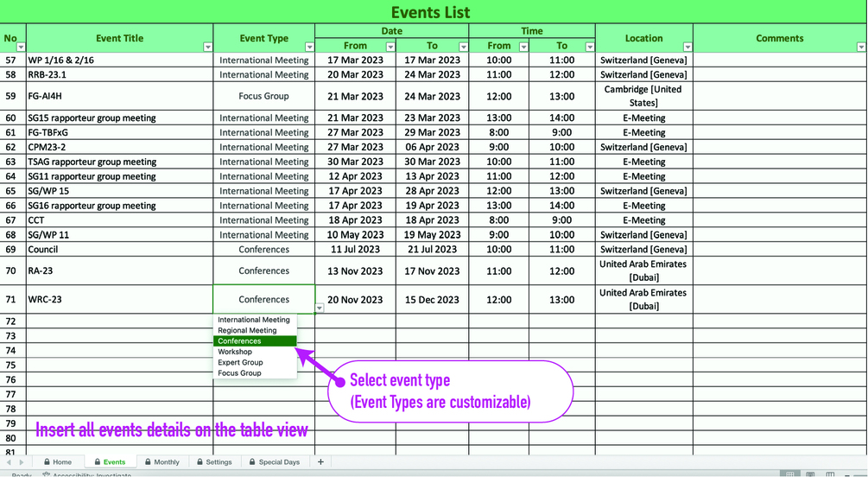Pick Workshop in the event type list
The height and width of the screenshot is (477, 868).
click(x=255, y=352)
